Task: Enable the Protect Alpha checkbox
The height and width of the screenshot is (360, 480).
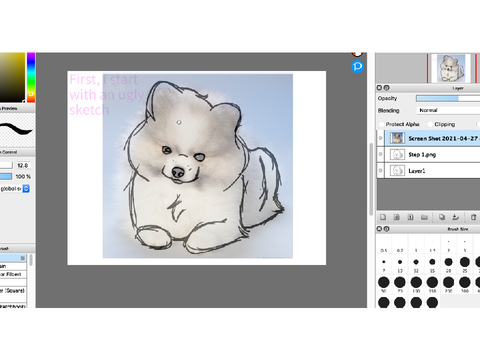Action: point(381,124)
